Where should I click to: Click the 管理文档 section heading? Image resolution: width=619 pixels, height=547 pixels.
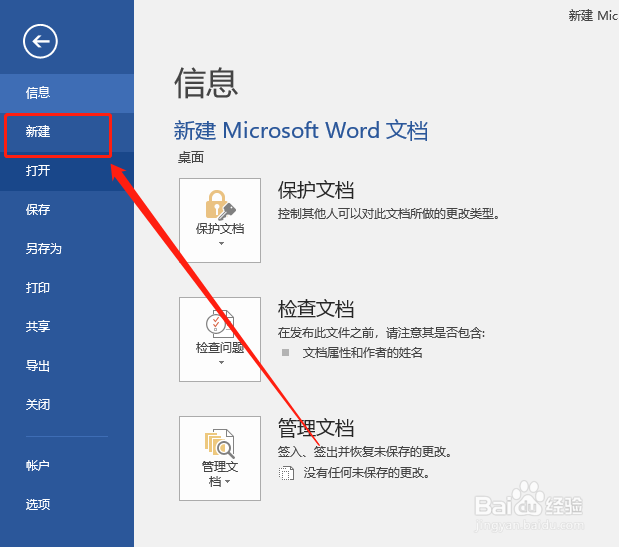316,428
